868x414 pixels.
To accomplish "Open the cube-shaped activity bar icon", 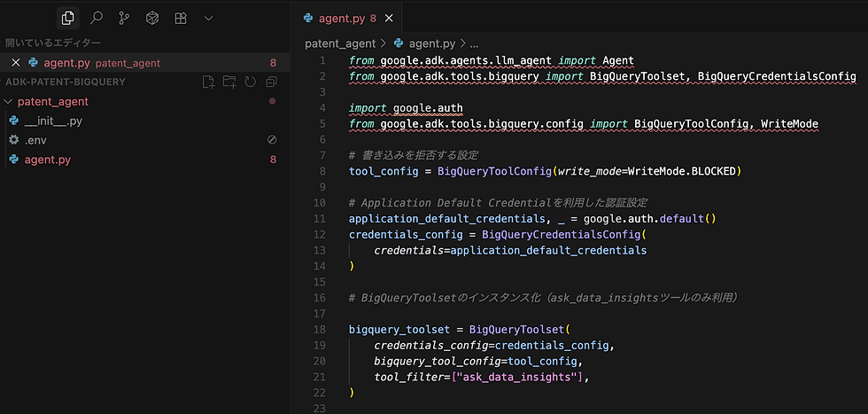I will (x=151, y=19).
